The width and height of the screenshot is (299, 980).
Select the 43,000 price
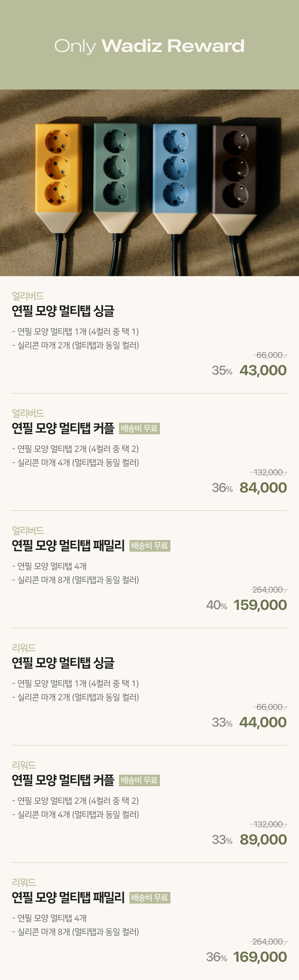pyautogui.click(x=263, y=370)
